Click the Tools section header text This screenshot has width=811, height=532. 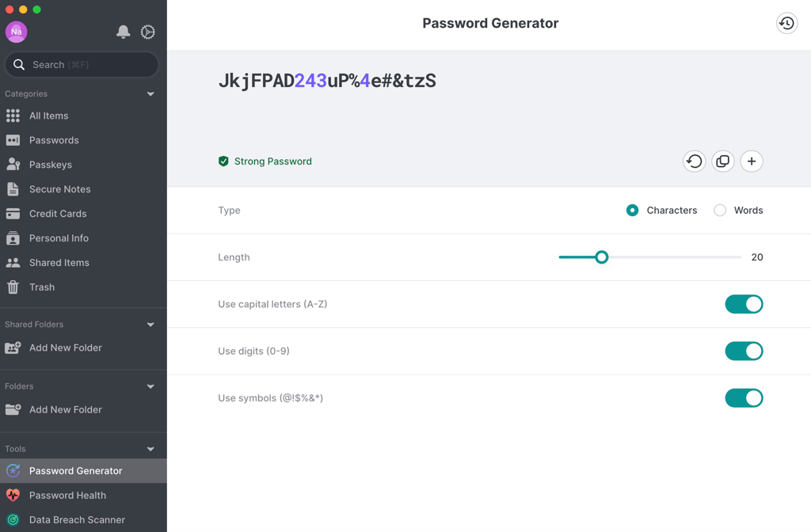(15, 449)
